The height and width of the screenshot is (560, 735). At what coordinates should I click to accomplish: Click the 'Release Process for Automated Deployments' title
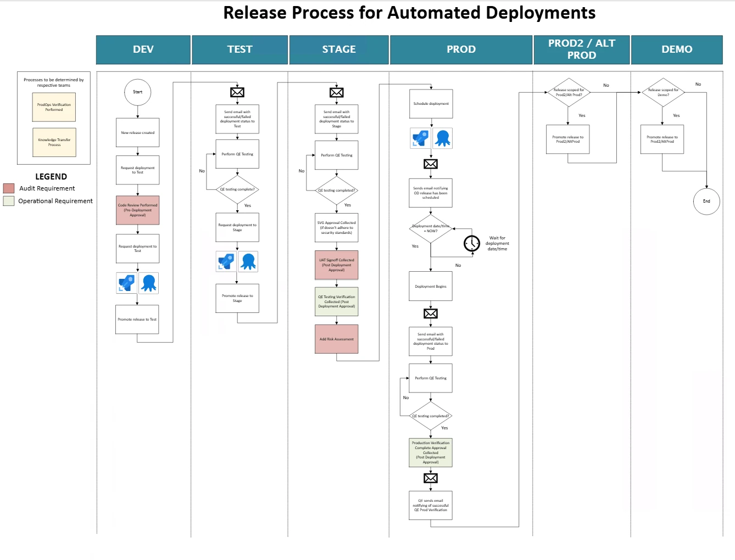tap(409, 13)
